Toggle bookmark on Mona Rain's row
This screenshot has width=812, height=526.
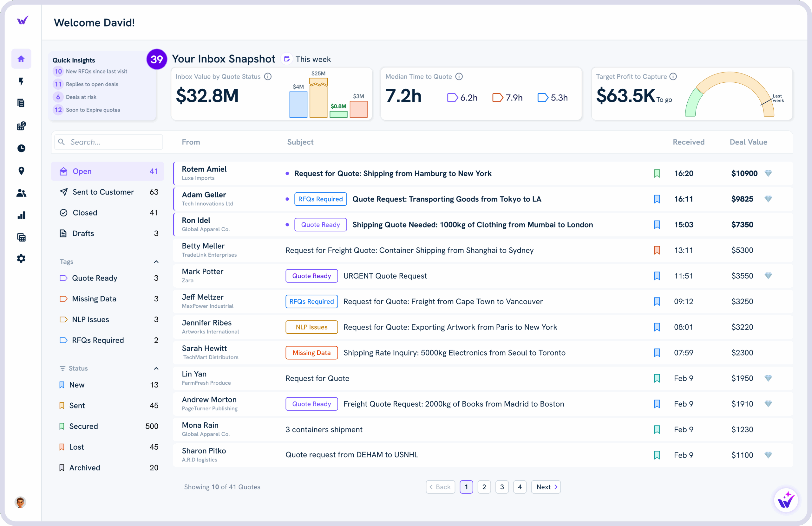coord(657,430)
